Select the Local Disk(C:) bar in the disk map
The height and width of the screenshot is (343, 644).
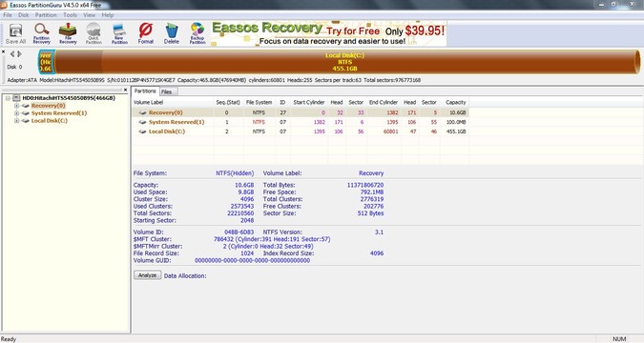[345, 62]
